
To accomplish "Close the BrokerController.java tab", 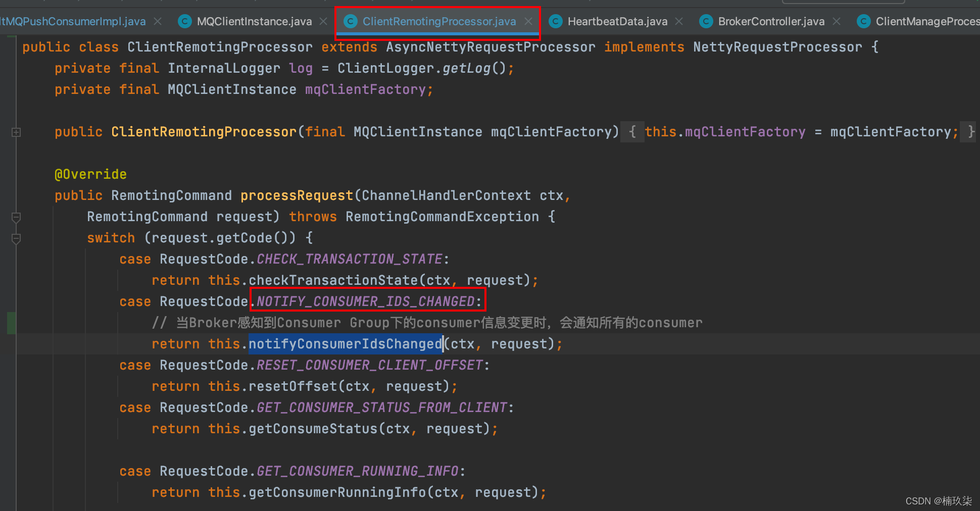I will click(x=837, y=21).
